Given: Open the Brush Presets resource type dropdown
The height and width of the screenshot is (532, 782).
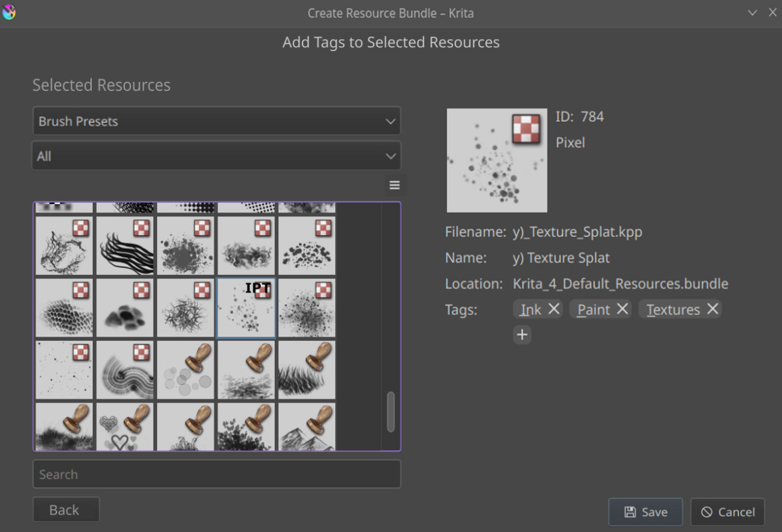Looking at the screenshot, I should 217,122.
